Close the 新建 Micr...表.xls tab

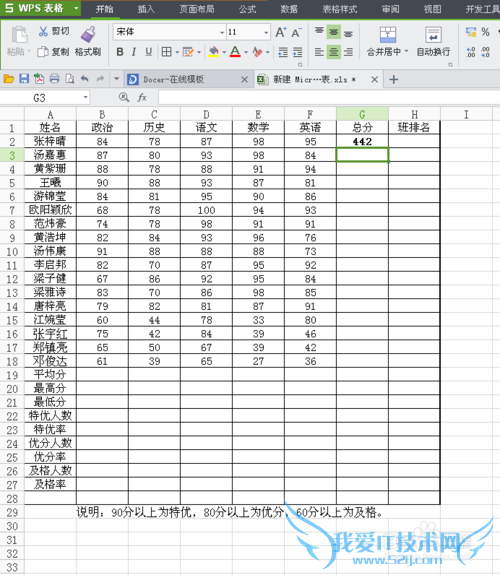[x=374, y=79]
